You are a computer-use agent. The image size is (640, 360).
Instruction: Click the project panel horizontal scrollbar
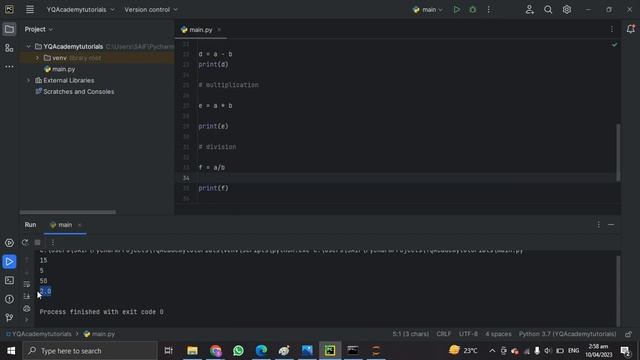68,212
